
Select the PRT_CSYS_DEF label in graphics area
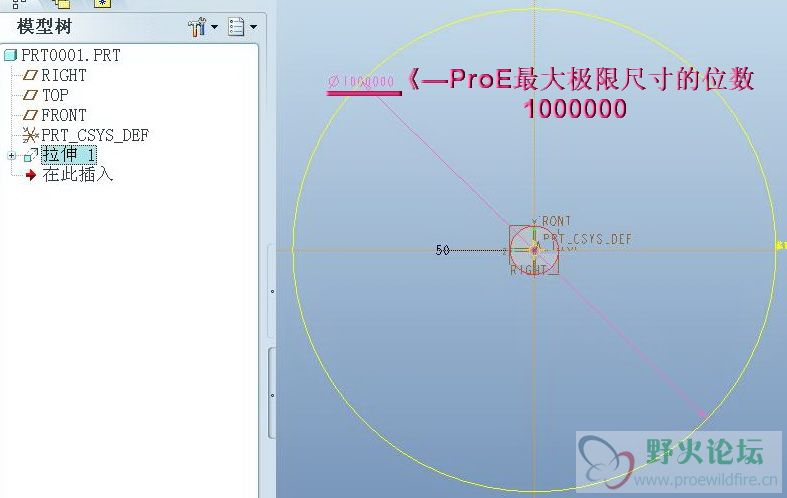[x=587, y=239]
